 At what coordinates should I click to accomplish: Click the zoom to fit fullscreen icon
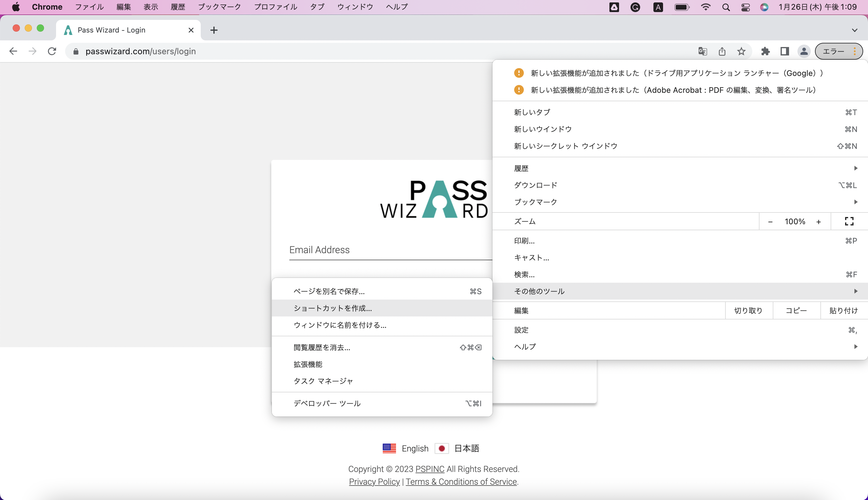(849, 221)
